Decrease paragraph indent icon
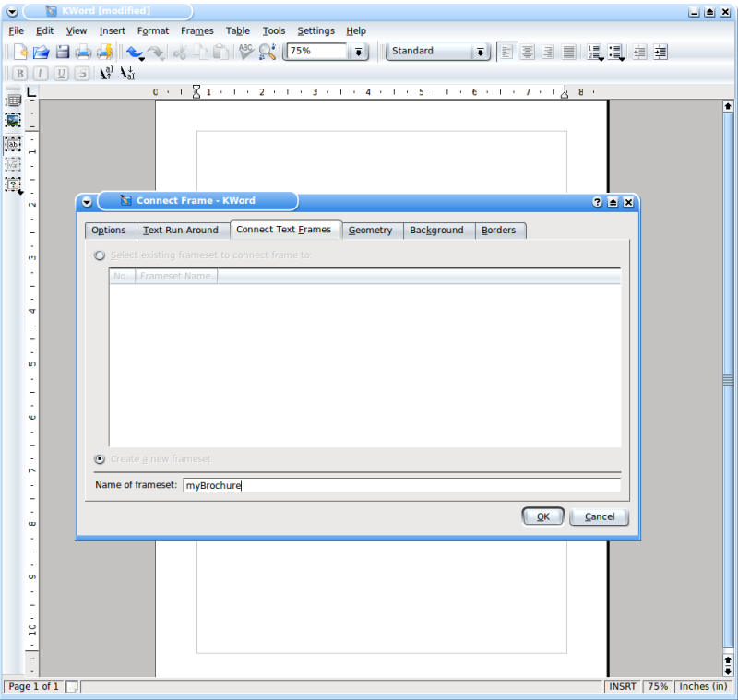Viewport: 738px width, 700px height. 639,52
